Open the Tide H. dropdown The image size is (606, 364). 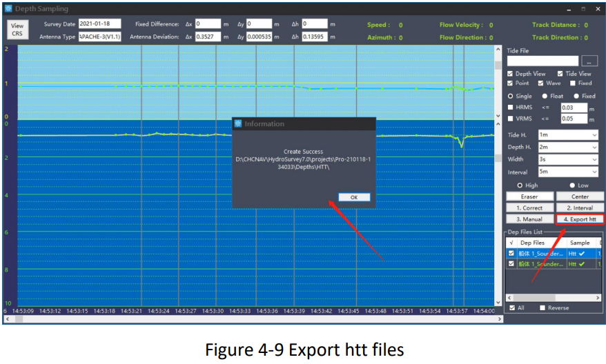click(x=567, y=135)
